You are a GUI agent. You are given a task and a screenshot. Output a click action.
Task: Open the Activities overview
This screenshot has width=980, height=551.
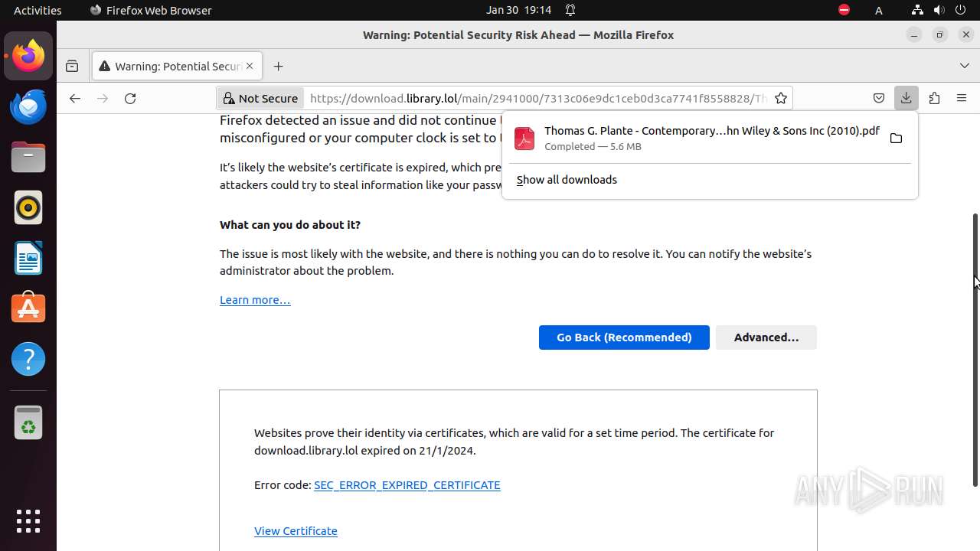[38, 10]
